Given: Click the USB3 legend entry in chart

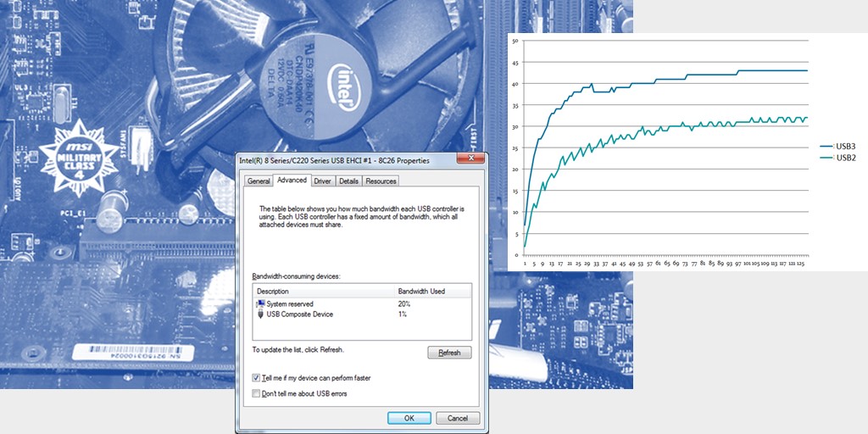Looking at the screenshot, I should 837,147.
